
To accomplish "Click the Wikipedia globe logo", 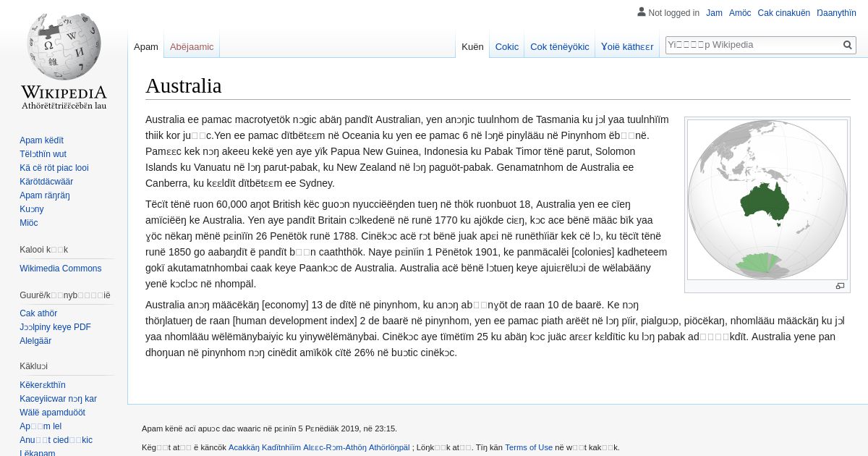I will click(64, 46).
